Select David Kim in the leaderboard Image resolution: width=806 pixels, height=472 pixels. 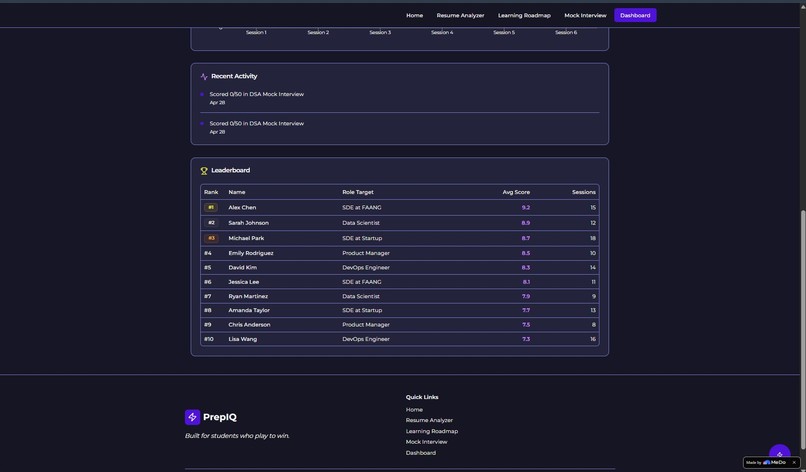[x=243, y=268]
